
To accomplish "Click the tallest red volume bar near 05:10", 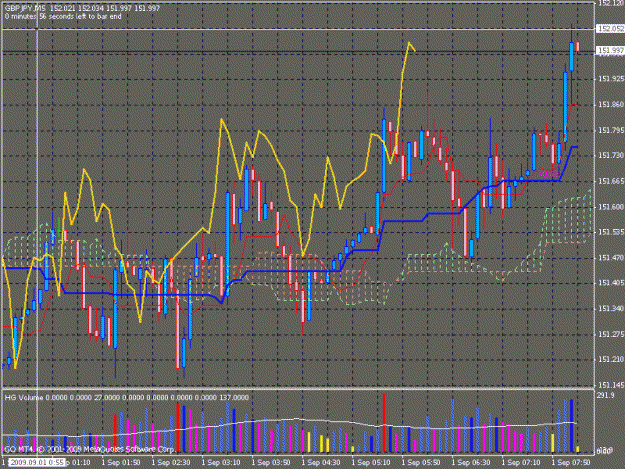I will click(x=384, y=422).
